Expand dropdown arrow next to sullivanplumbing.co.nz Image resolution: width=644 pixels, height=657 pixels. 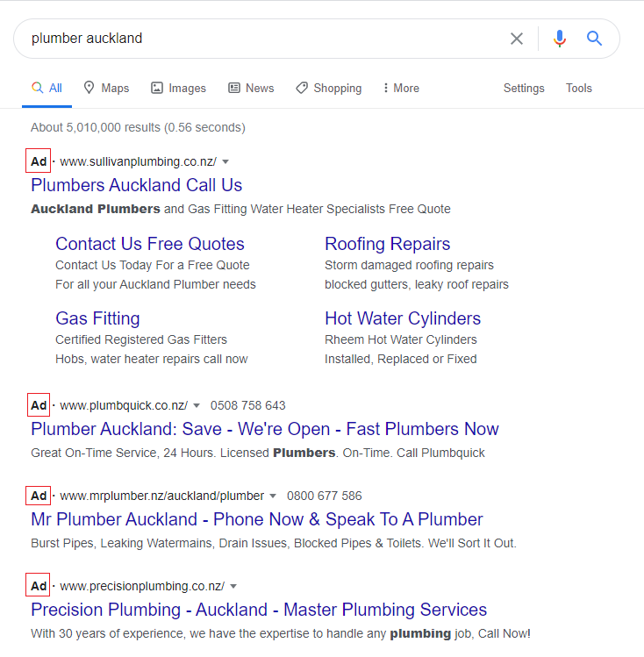(x=225, y=161)
